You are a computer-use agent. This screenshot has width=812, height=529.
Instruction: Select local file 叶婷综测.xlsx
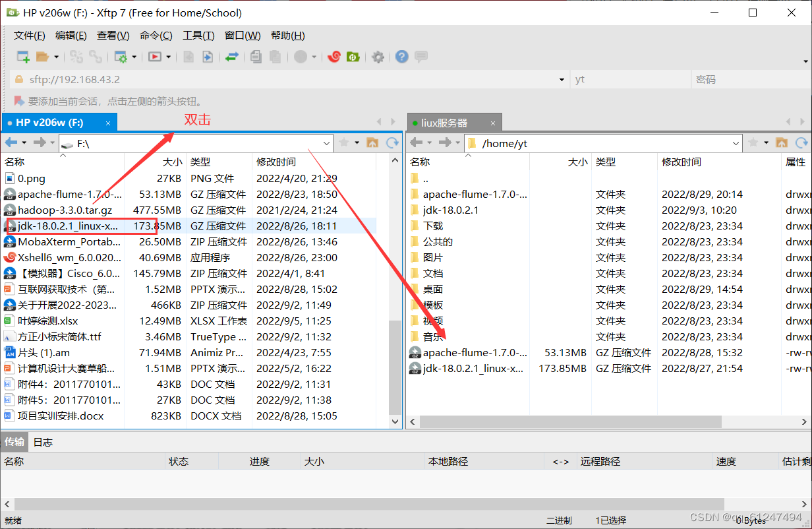[x=47, y=321]
